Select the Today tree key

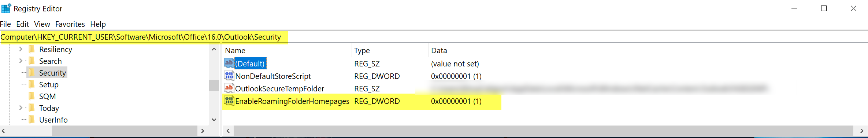pyautogui.click(x=49, y=108)
